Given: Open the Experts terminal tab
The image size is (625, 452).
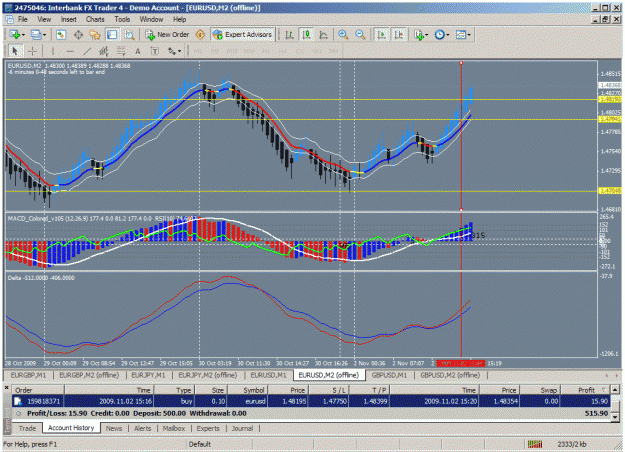Looking at the screenshot, I should (x=208, y=428).
